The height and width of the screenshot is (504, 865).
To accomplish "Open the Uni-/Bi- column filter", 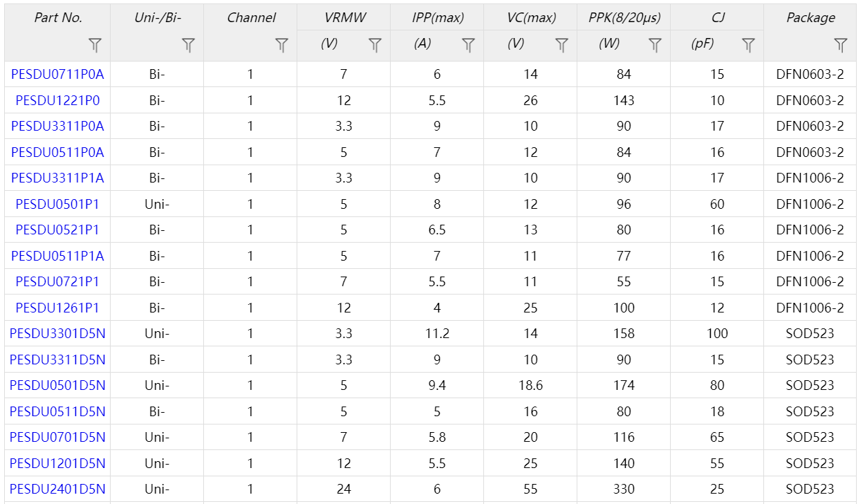I will (x=188, y=46).
